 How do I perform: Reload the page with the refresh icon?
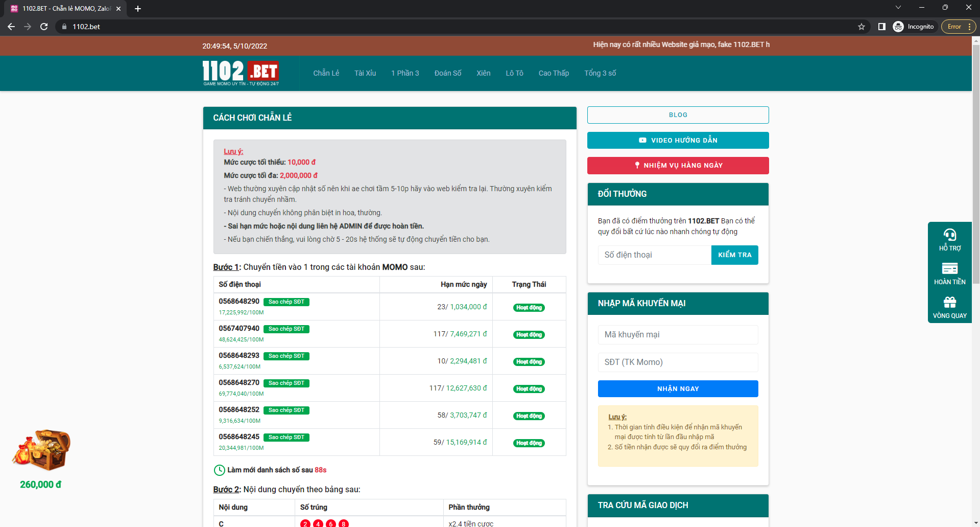click(x=44, y=27)
